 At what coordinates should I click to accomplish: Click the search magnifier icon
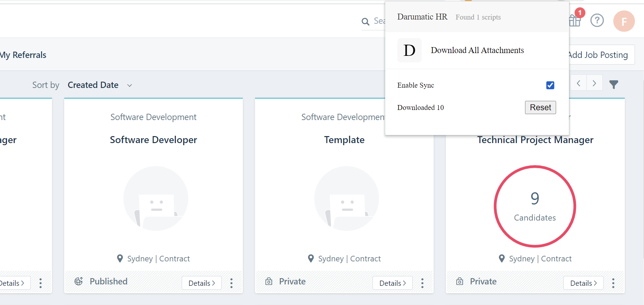tap(365, 22)
